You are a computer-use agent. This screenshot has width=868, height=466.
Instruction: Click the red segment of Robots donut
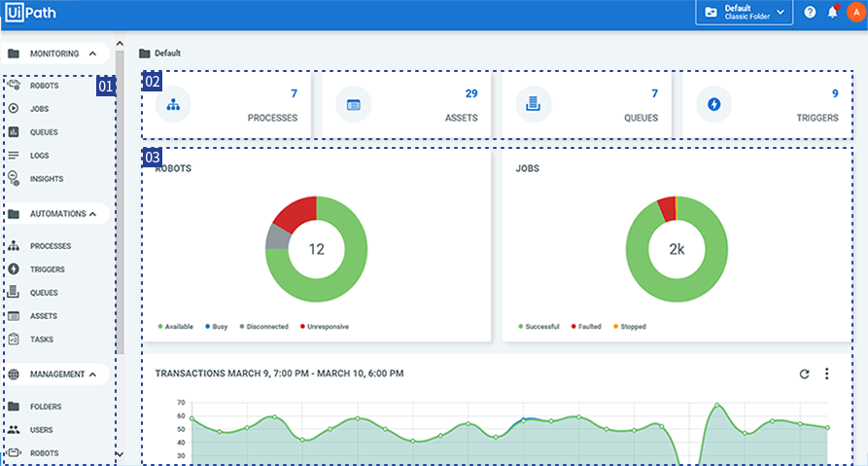click(297, 213)
